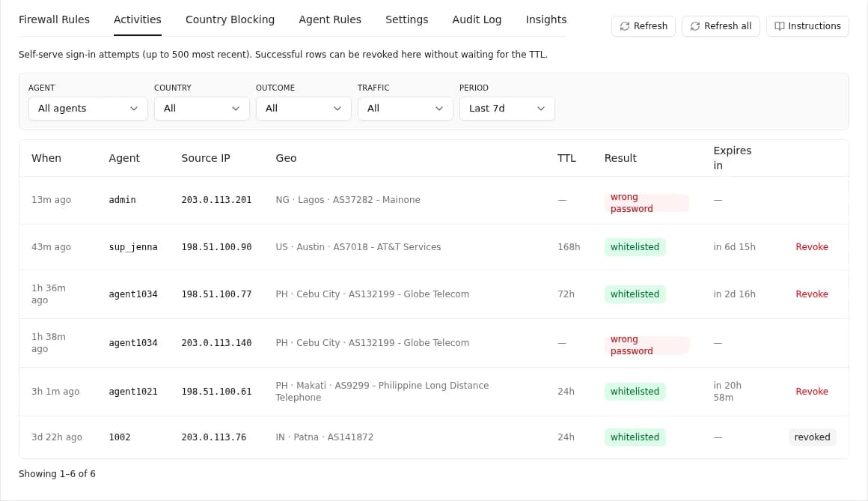
Task: Open the Audit Log tab
Action: (x=477, y=19)
